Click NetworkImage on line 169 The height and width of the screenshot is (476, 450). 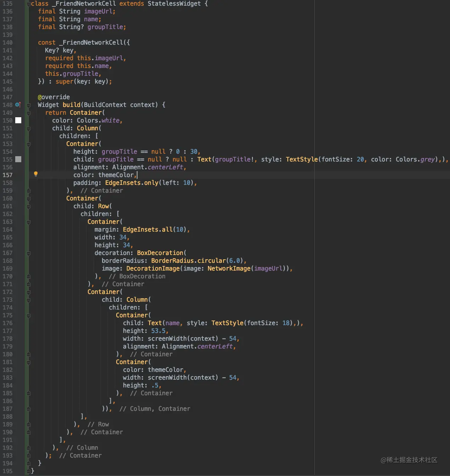[229, 268]
